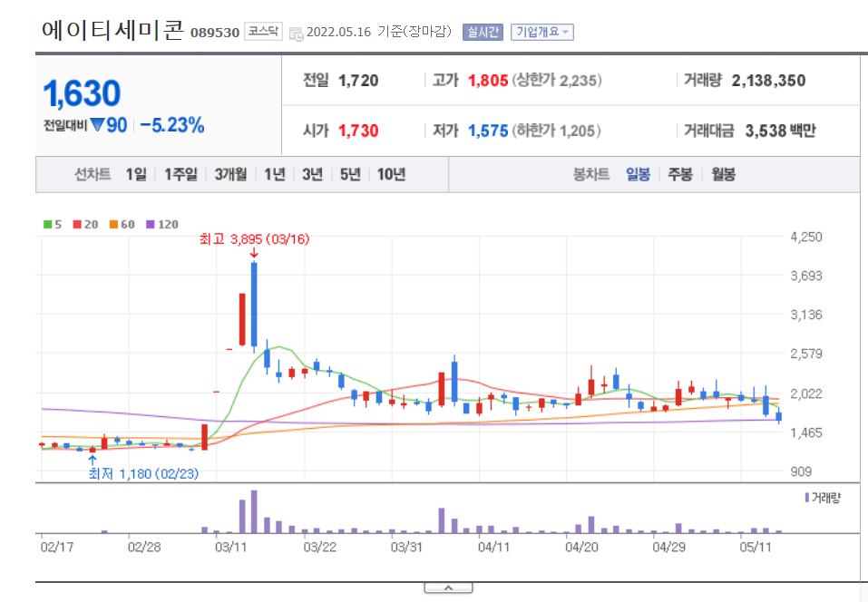
Task: Click the 최저 1,180 (02/23) low marker
Action: click(143, 473)
